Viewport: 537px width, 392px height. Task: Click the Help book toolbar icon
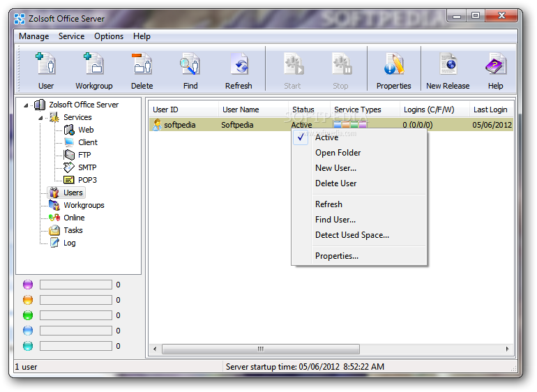[x=496, y=63]
